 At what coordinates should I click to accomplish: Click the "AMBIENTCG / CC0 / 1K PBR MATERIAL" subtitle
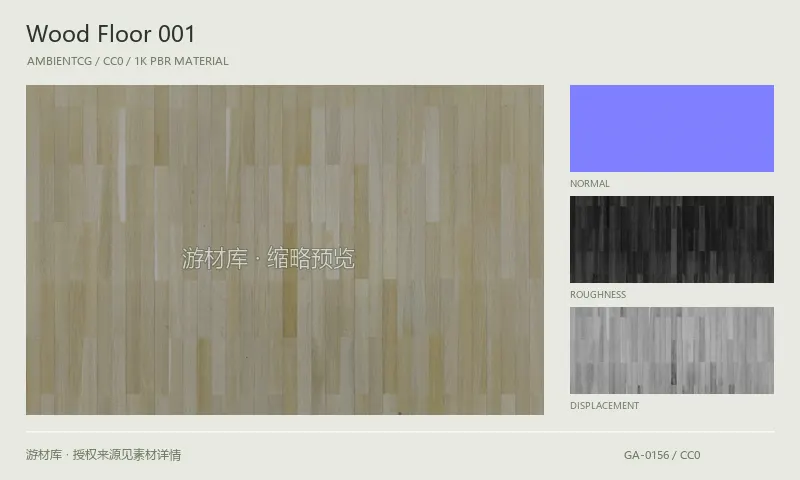pos(128,61)
